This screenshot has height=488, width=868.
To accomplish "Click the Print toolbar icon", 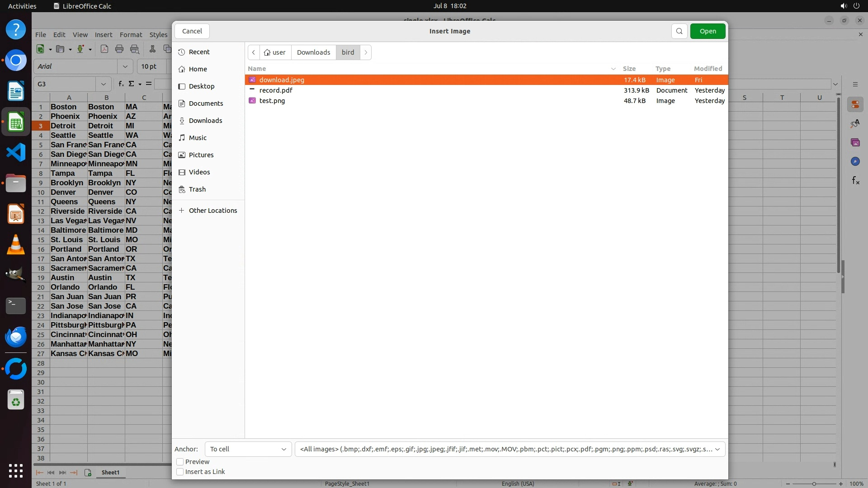I will pyautogui.click(x=119, y=49).
